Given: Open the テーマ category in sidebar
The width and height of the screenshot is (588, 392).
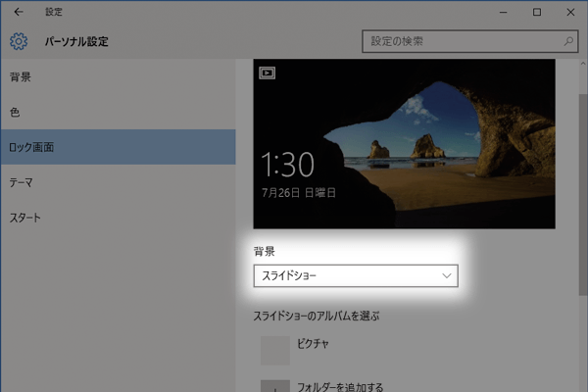Looking at the screenshot, I should pyautogui.click(x=119, y=182).
